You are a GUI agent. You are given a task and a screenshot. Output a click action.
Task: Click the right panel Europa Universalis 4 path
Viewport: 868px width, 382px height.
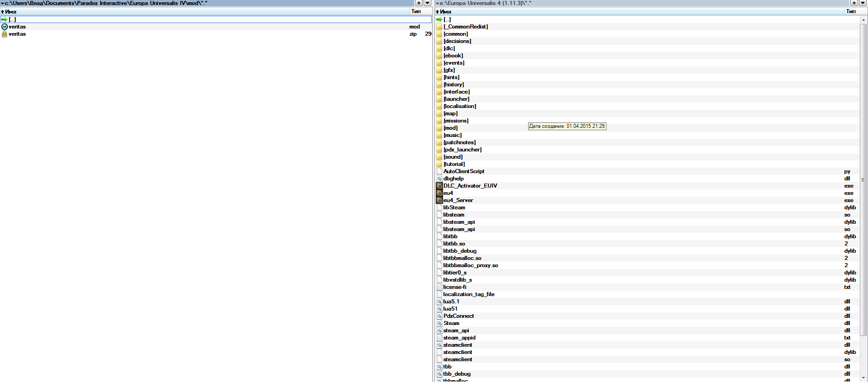[486, 3]
